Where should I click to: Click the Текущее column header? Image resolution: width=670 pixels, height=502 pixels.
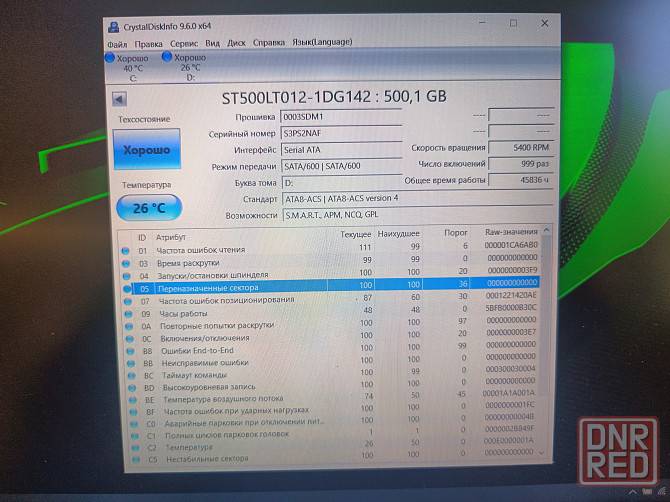point(356,234)
